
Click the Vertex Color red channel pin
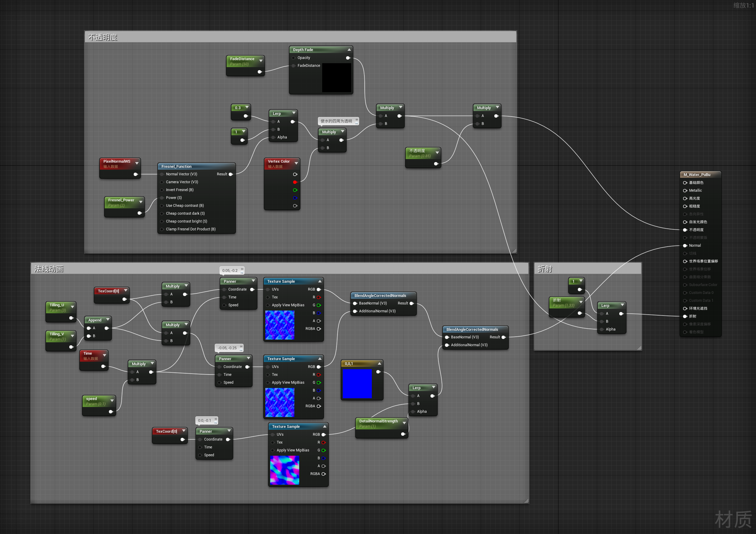[x=295, y=182]
